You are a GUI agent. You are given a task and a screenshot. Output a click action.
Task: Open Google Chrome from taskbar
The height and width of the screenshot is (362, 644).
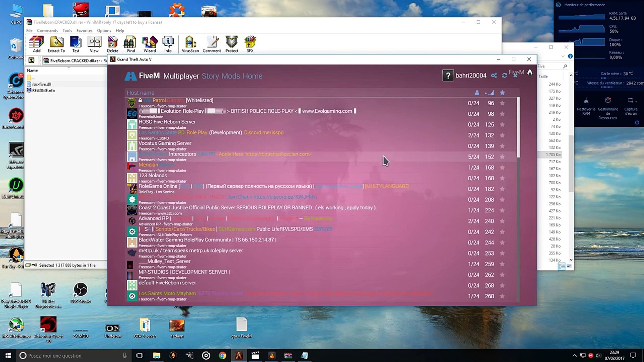[x=222, y=356]
